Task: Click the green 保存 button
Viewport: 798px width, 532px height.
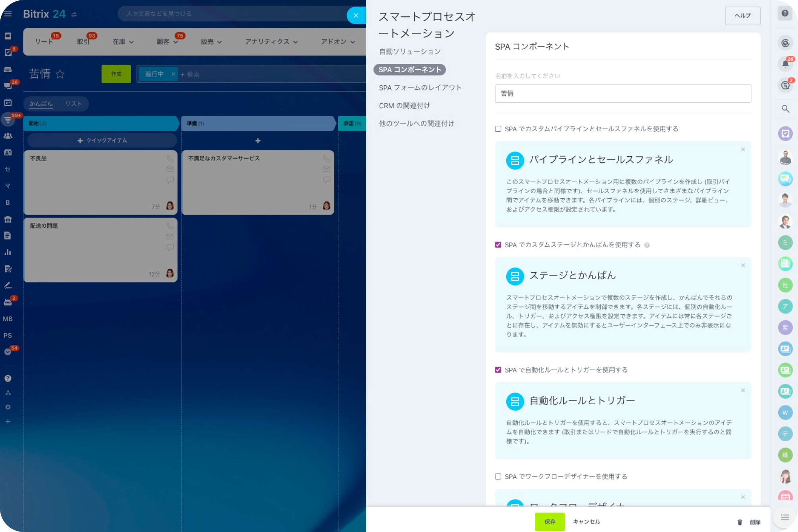Action: tap(549, 522)
